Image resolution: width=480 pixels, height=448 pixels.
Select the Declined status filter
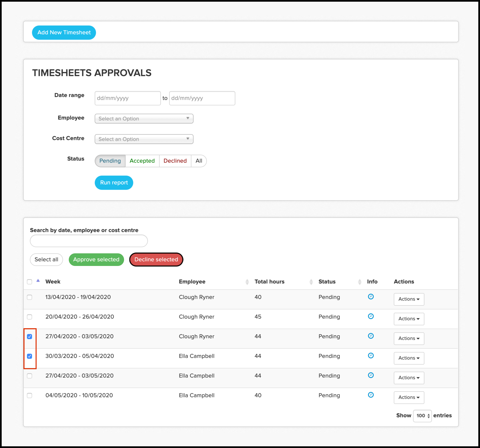coord(175,161)
